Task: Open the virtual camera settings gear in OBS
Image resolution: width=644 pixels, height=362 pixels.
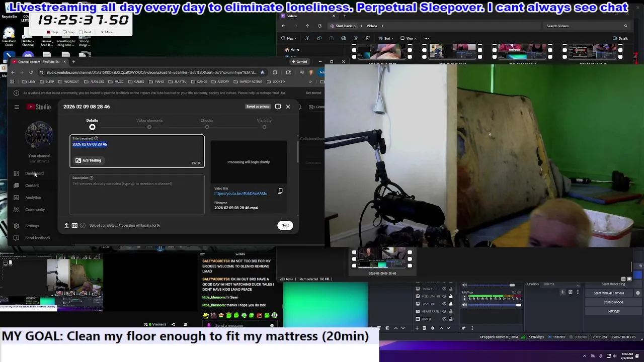Action: pos(637,293)
